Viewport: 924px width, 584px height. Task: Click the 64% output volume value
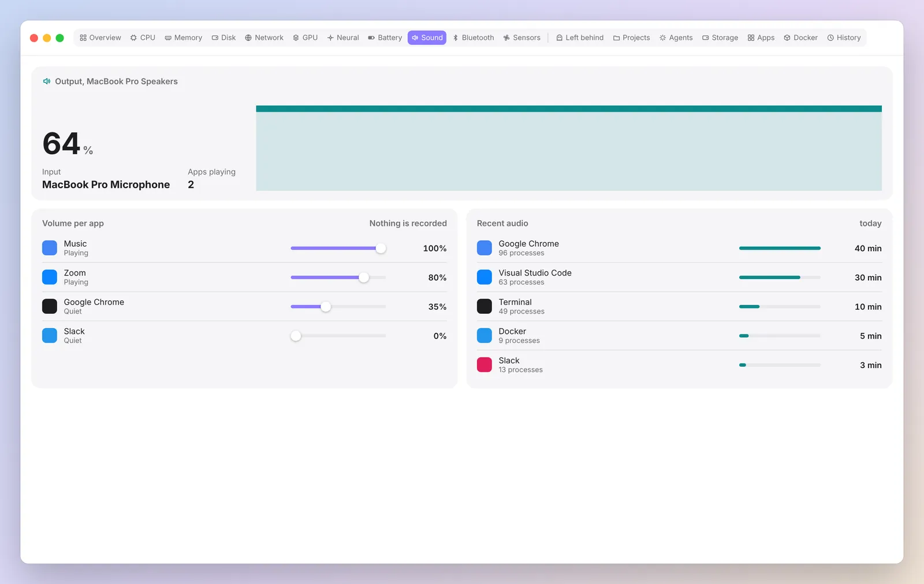click(68, 144)
